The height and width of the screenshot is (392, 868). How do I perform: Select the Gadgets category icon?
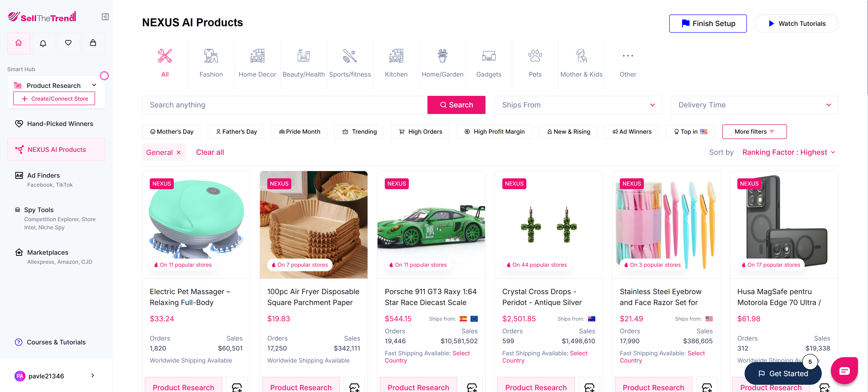point(489,56)
